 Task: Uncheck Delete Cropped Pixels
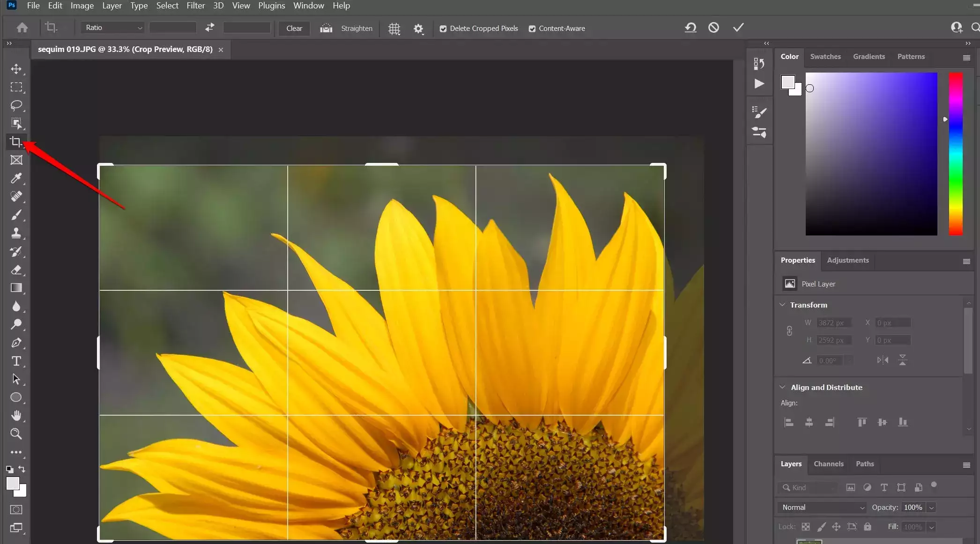tap(443, 29)
